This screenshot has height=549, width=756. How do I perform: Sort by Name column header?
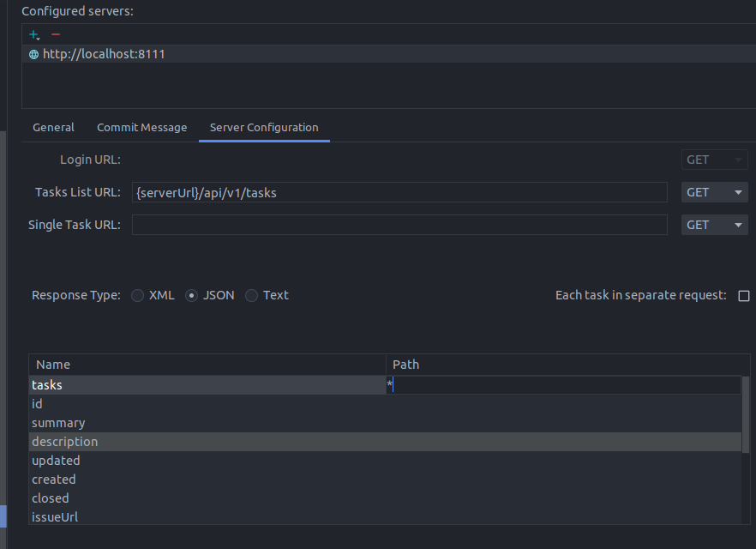pyautogui.click(x=207, y=365)
